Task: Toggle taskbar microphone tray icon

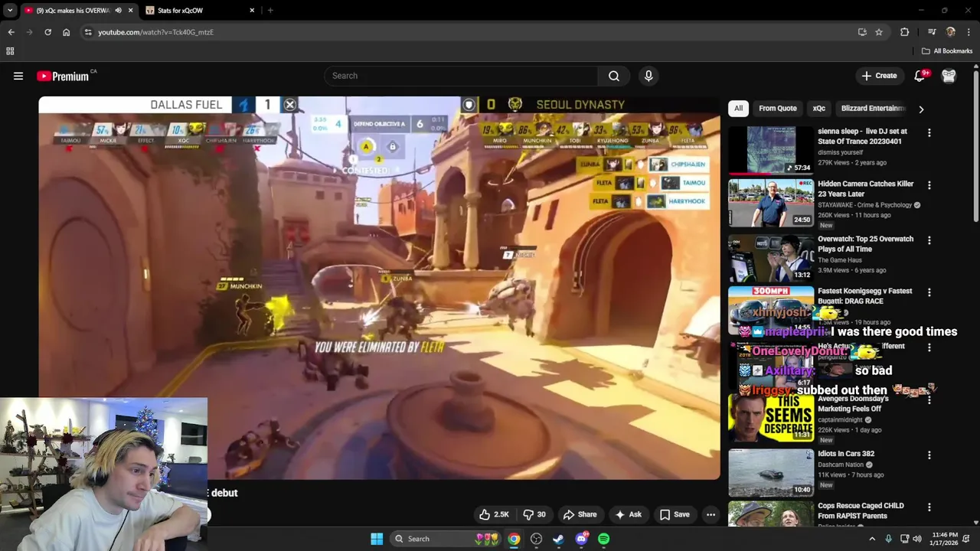Action: click(x=888, y=539)
